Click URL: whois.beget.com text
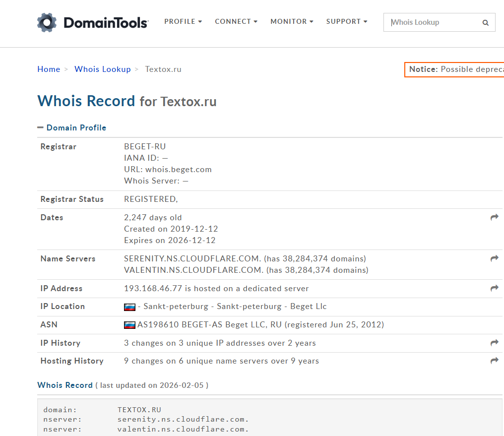504x436 pixels. (x=168, y=169)
